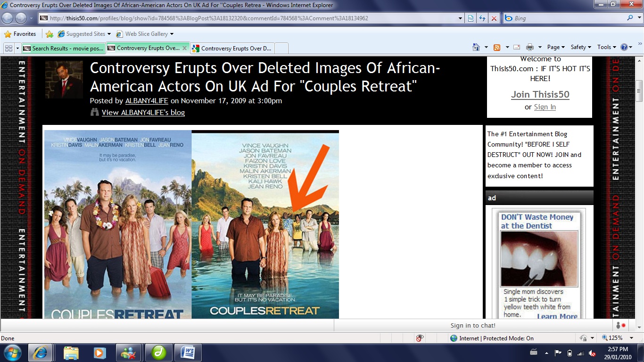The height and width of the screenshot is (362, 644).
Task: Click the Learn More ad link
Action: [557, 316]
